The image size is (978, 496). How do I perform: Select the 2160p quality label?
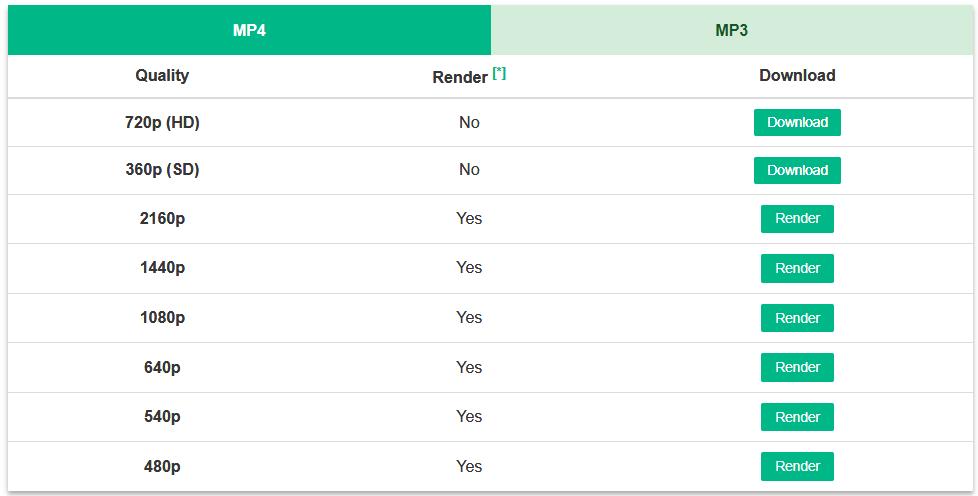162,219
